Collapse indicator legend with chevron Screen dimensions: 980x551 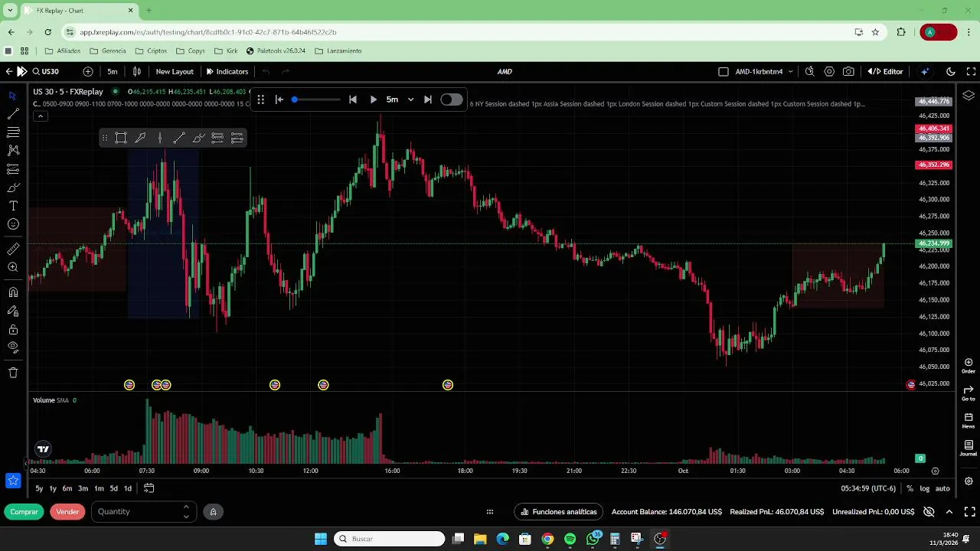tap(40, 116)
